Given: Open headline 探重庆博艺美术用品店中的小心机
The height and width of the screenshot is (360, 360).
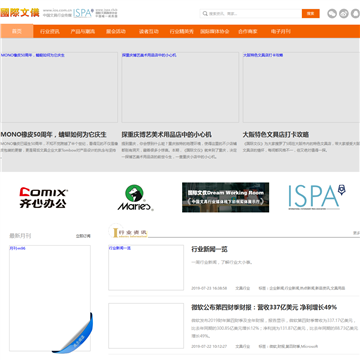Looking at the screenshot, I should [167, 135].
